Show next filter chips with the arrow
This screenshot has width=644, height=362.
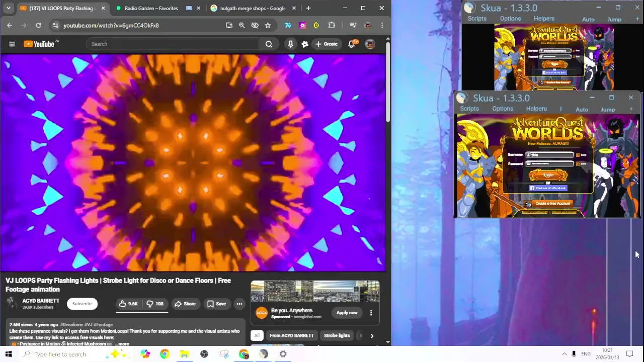[372, 336]
